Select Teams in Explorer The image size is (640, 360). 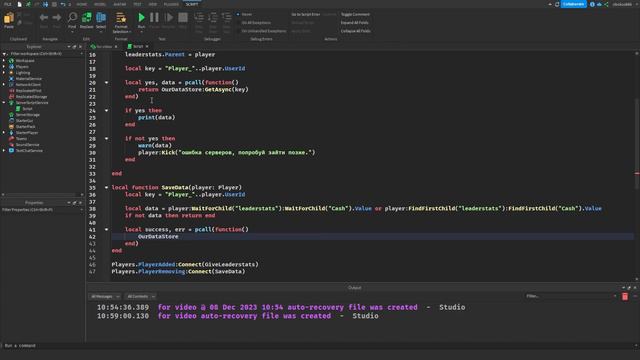21,139
